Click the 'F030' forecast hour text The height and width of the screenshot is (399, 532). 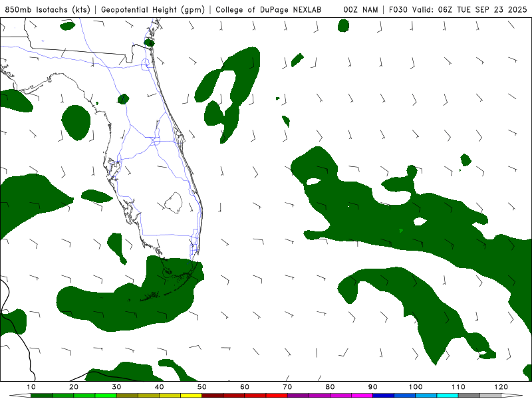[x=398, y=10]
